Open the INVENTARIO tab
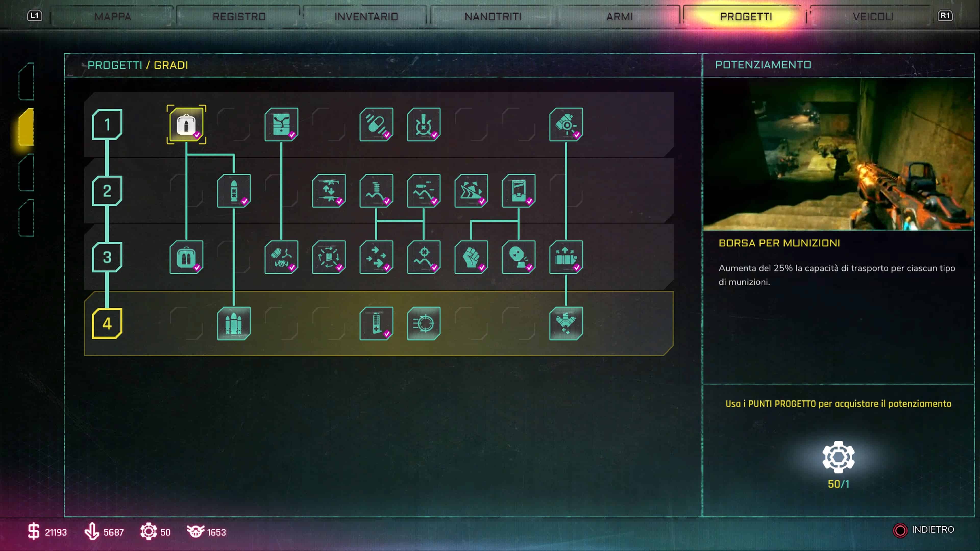The image size is (980, 551). (x=366, y=17)
